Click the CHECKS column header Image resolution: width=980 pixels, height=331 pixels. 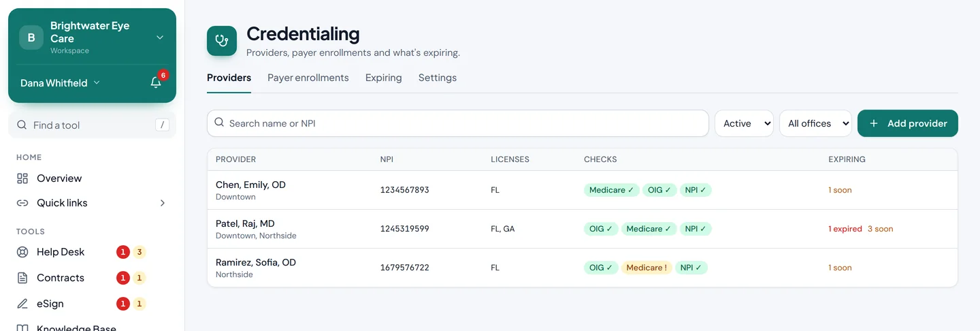click(x=600, y=159)
